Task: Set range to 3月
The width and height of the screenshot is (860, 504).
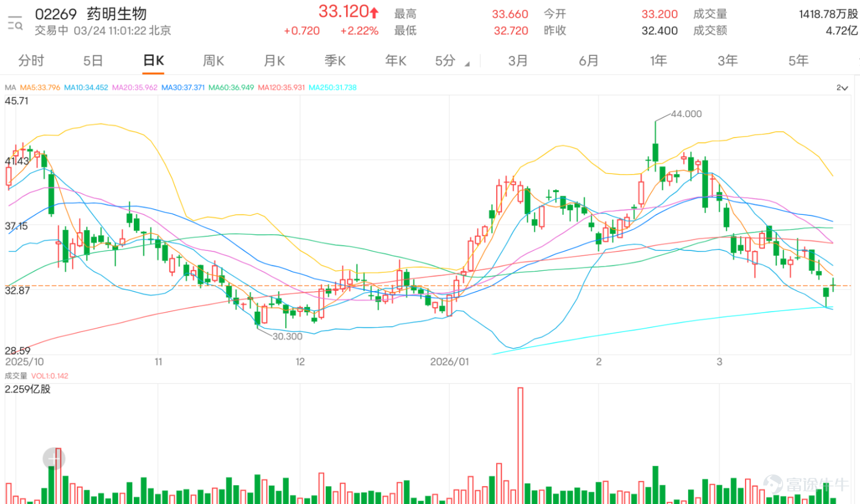Action: pos(518,61)
